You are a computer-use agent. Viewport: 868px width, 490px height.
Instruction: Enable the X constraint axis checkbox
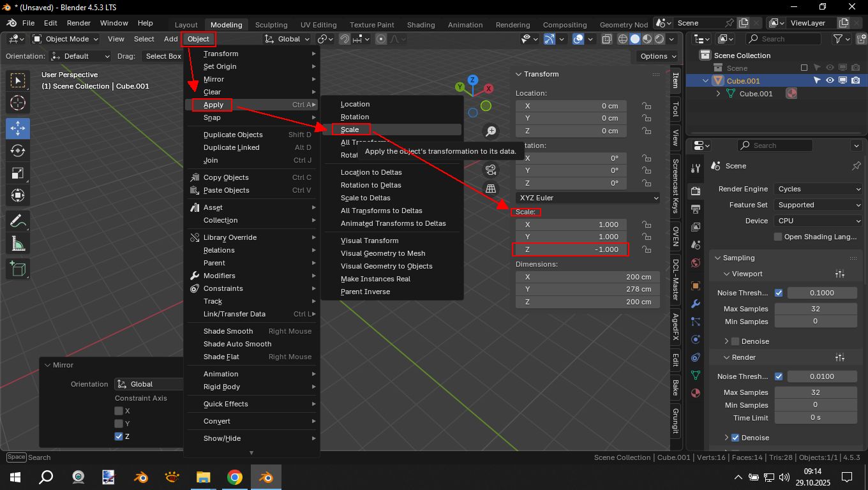pos(119,411)
